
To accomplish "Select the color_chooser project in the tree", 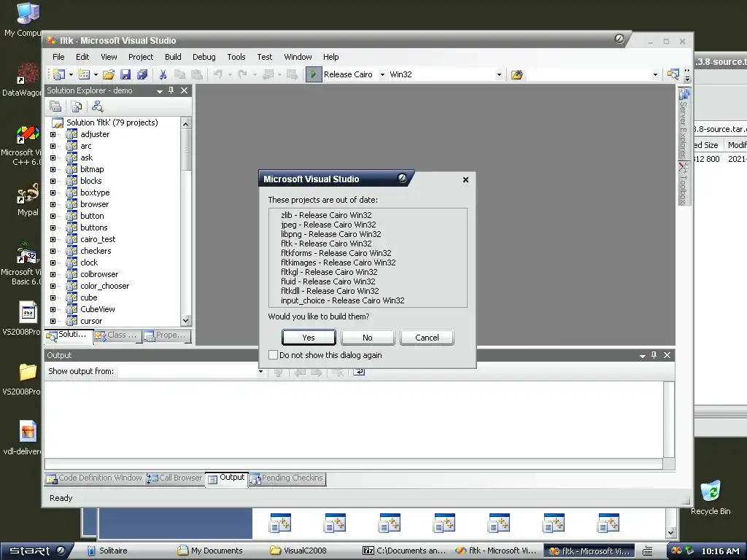I will 105,286.
